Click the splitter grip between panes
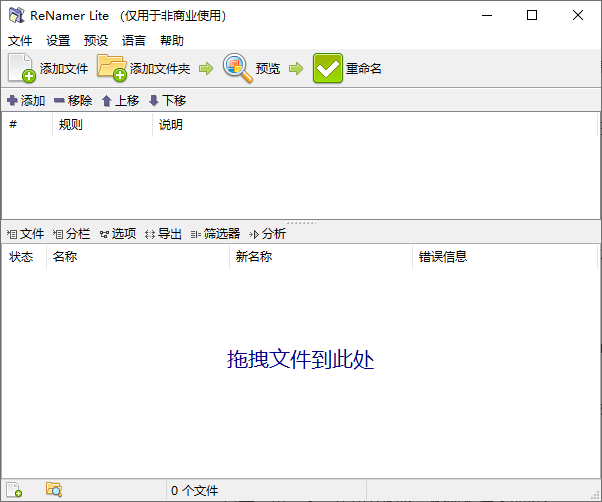The width and height of the screenshot is (602, 502). (301, 223)
